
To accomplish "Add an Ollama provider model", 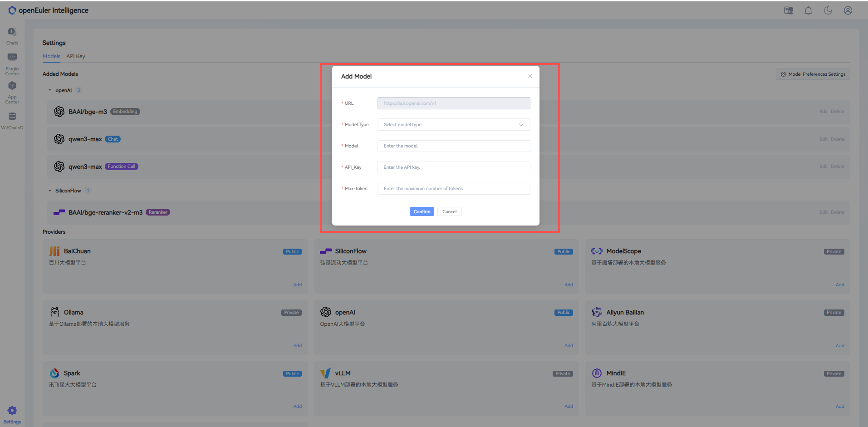I will click(298, 346).
